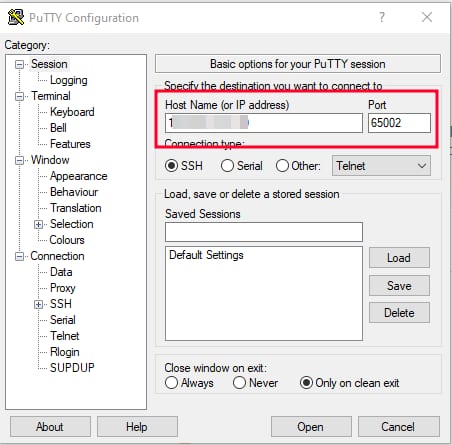Click the Port number field
Screen dimensions: 452x445
399,123
